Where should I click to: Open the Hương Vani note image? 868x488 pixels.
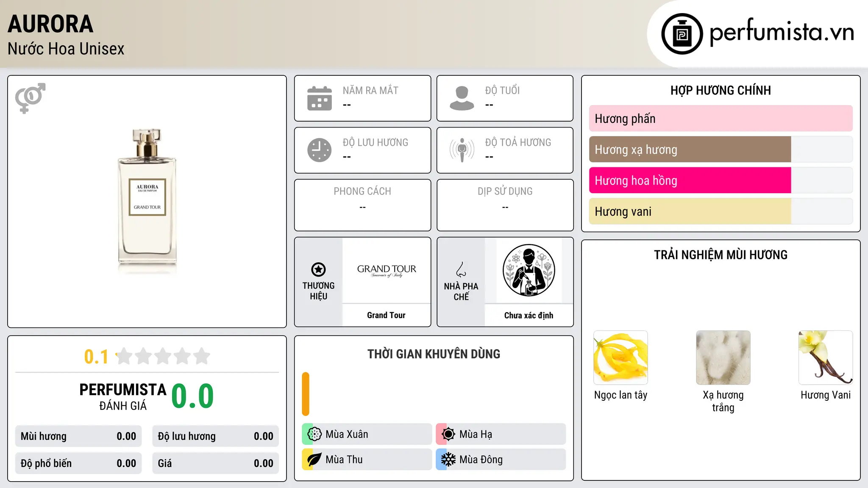tap(826, 358)
